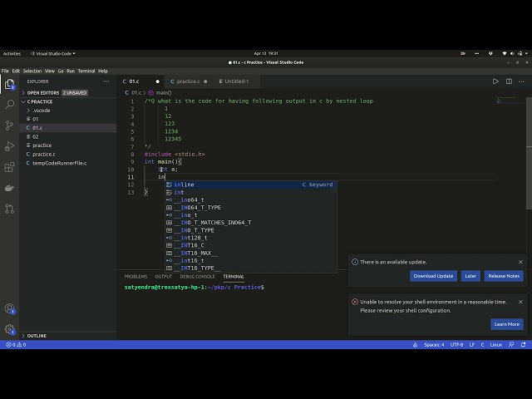Click the screen recording indicator in top bar
The width and height of the screenshot is (532, 399).
tap(463, 53)
